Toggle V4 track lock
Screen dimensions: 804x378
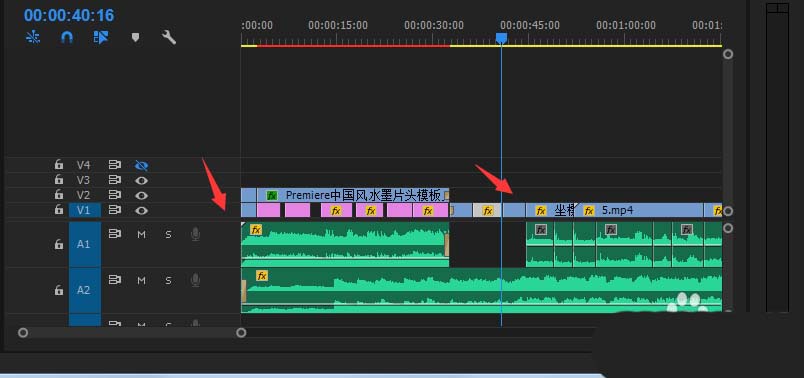[59, 165]
